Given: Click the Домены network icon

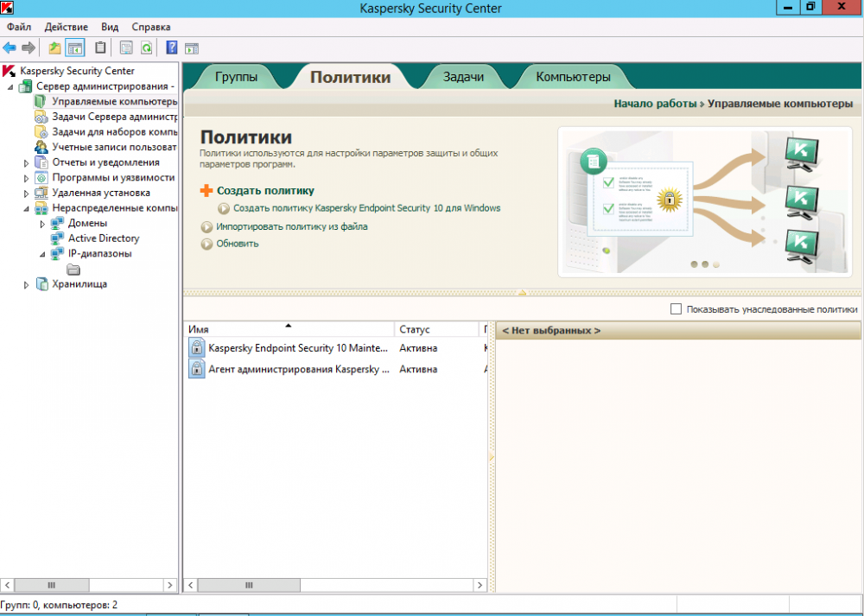Looking at the screenshot, I should tap(57, 223).
